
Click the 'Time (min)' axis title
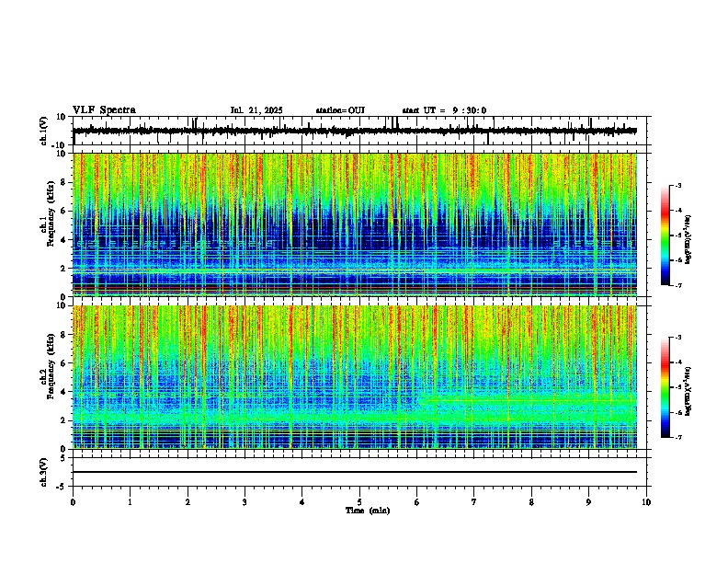pyautogui.click(x=368, y=511)
